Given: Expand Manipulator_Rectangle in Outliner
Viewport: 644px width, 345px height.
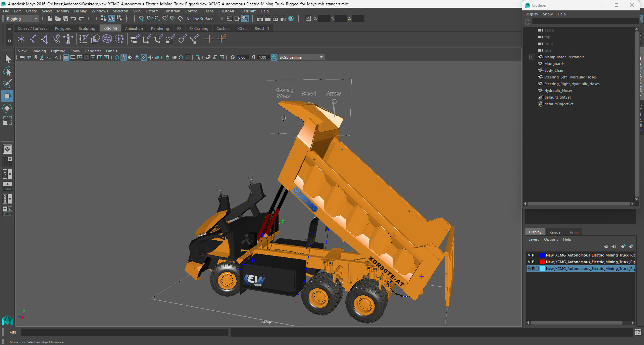Looking at the screenshot, I should pos(532,57).
